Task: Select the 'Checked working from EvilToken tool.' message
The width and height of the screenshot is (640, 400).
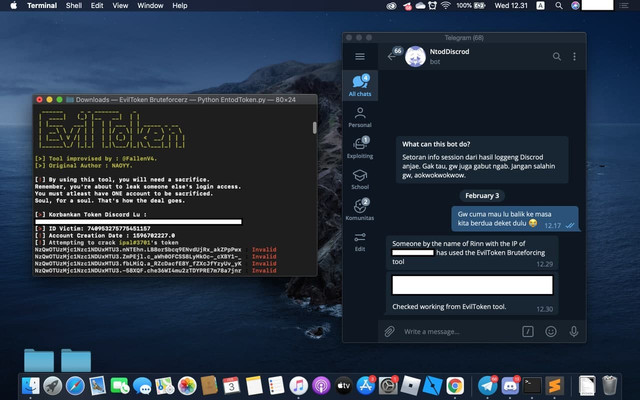Action: point(472,292)
